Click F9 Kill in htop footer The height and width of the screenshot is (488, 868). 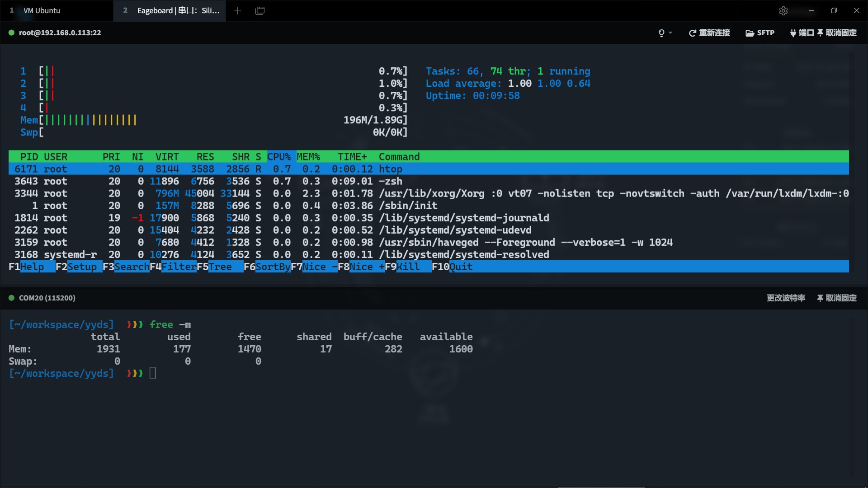[402, 267]
